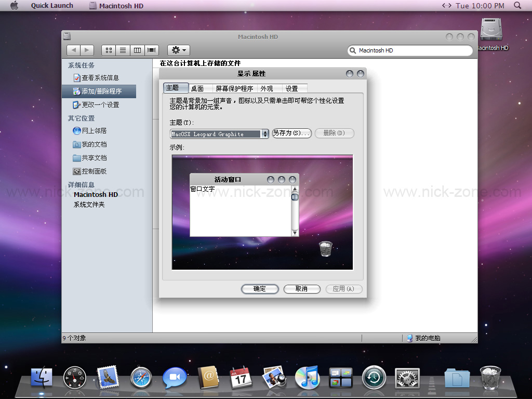This screenshot has width=532, height=399.
Task: Switch to list view in toolbar
Action: coord(123,50)
